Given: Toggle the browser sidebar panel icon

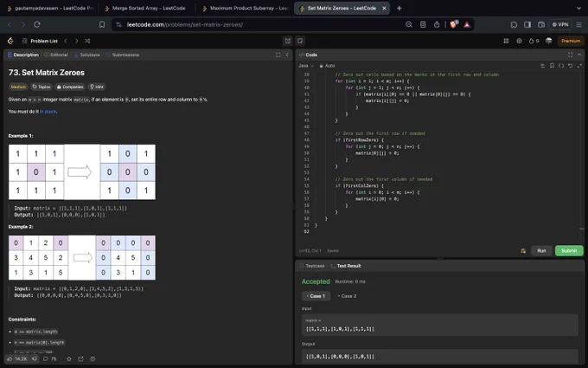Looking at the screenshot, I should coord(527,25).
